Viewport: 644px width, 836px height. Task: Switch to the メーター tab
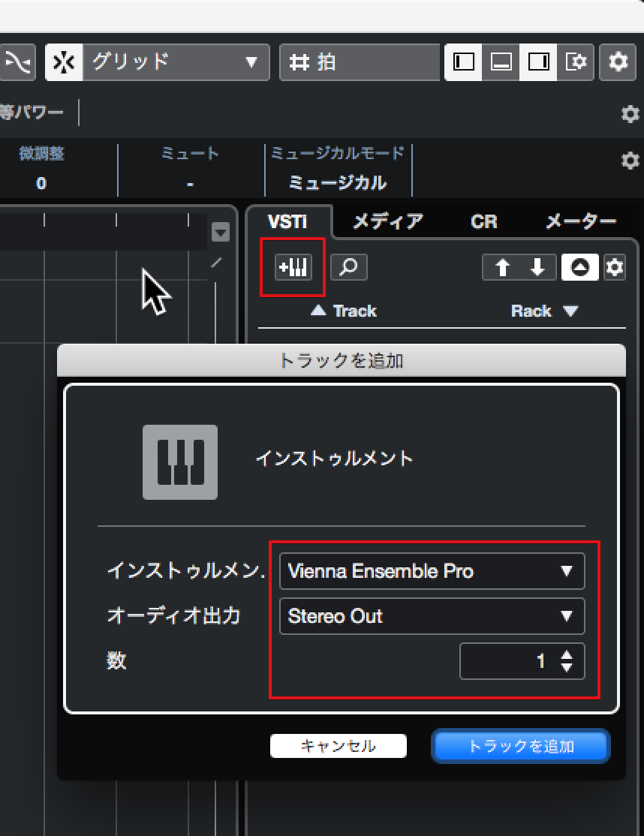[x=580, y=221]
